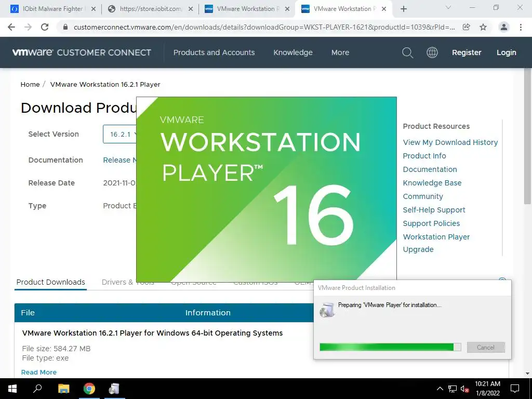This screenshot has width=532, height=399.
Task: Click VMware Workstation 16.2.1 Player breadcrumb
Action: (105, 85)
